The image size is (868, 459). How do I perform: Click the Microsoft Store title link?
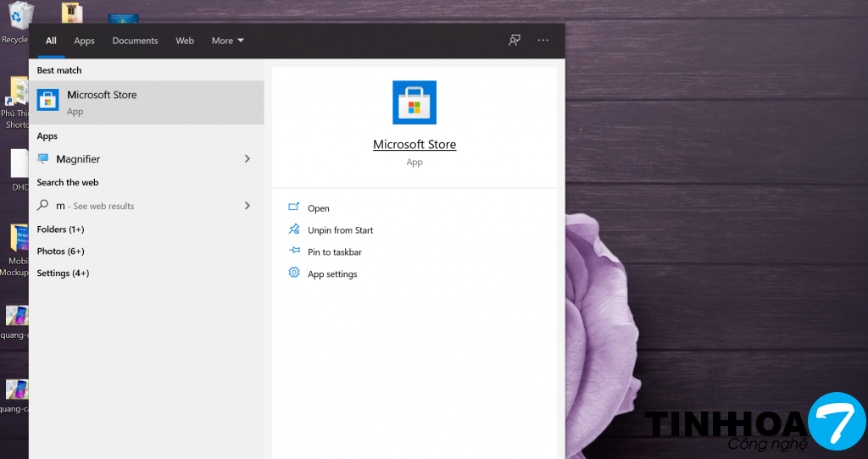[415, 145]
